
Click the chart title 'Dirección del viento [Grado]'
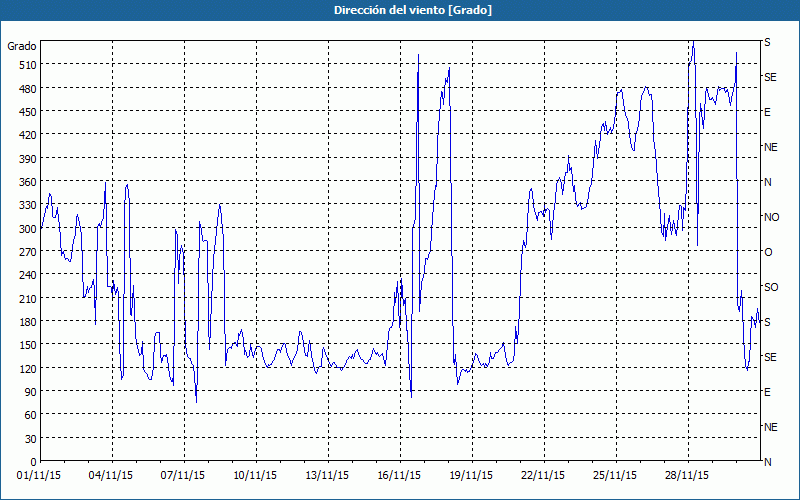[x=413, y=10]
